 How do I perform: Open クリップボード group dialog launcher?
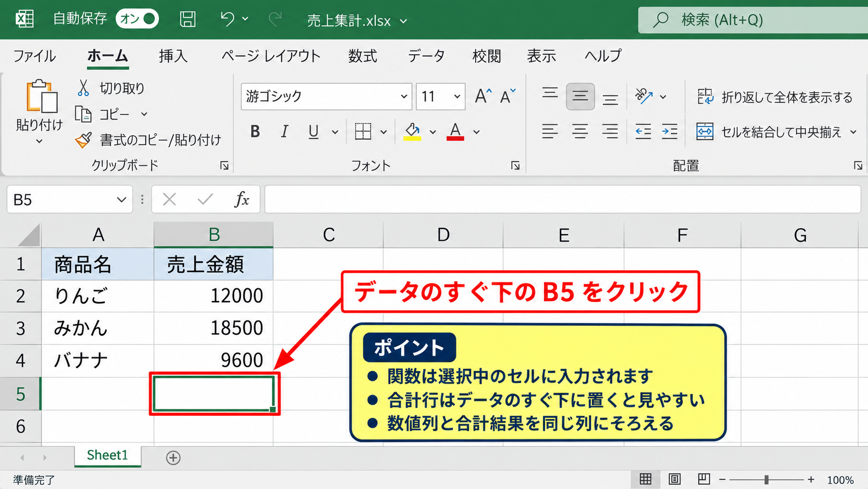pyautogui.click(x=224, y=165)
